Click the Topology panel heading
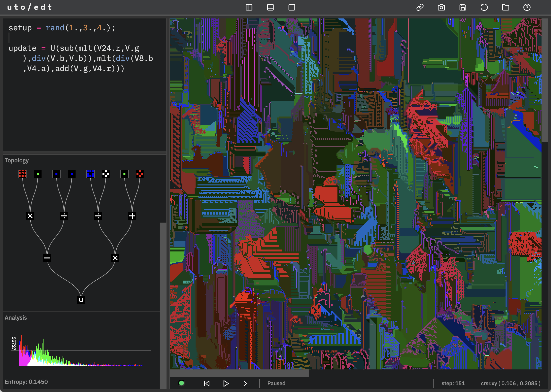551x392 pixels. tap(17, 160)
